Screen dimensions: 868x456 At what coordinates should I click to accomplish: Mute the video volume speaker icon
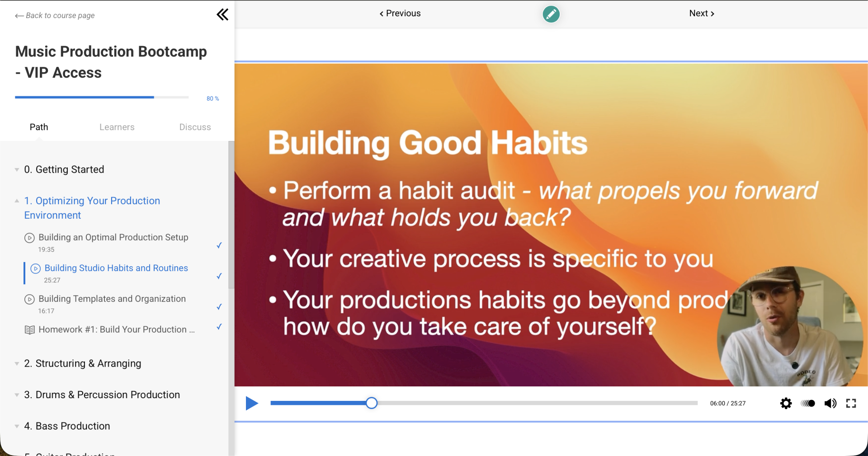[830, 403]
